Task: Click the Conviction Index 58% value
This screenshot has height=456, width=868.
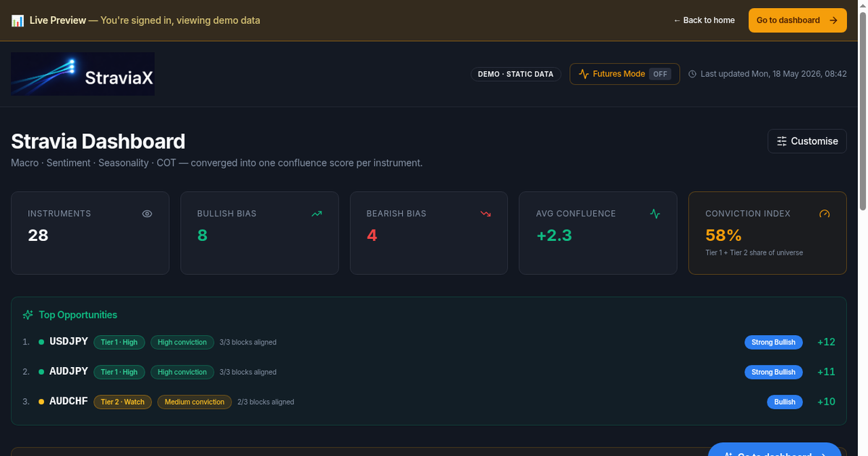Action: coord(723,235)
